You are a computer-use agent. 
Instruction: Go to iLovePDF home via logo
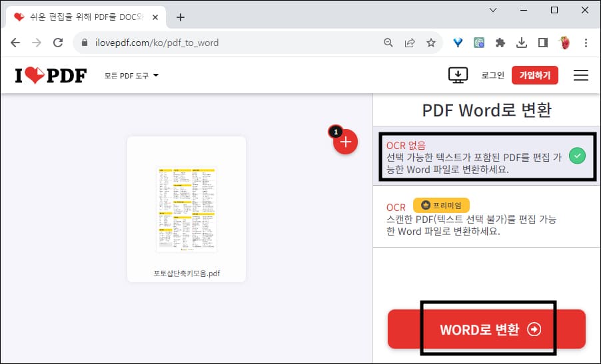pos(51,75)
